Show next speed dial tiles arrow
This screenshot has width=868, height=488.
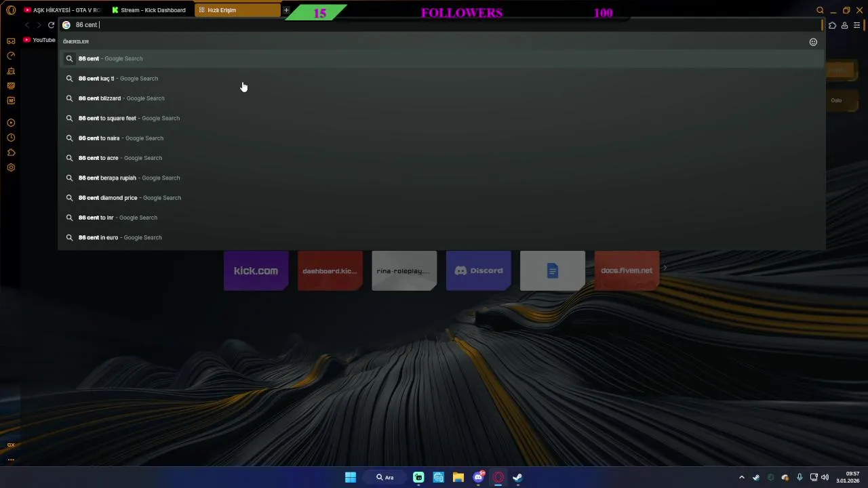point(665,268)
